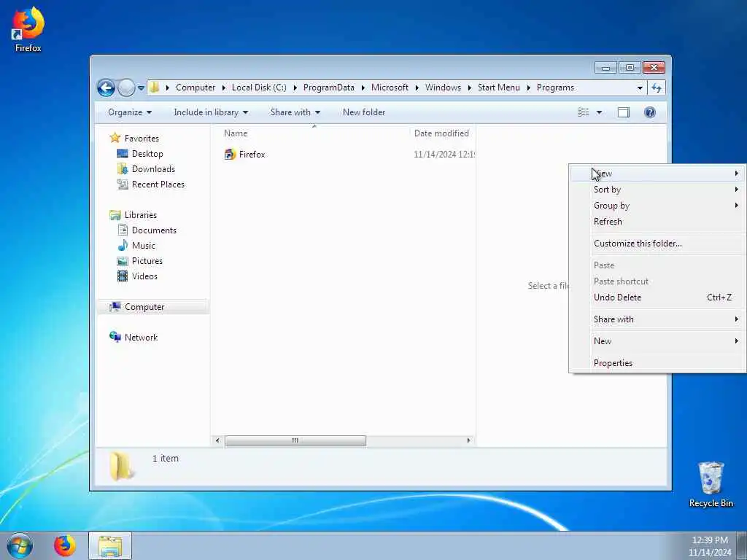Click the horizontal scrollbar thumb in file list
Screen dimensions: 747x560
coord(295,440)
